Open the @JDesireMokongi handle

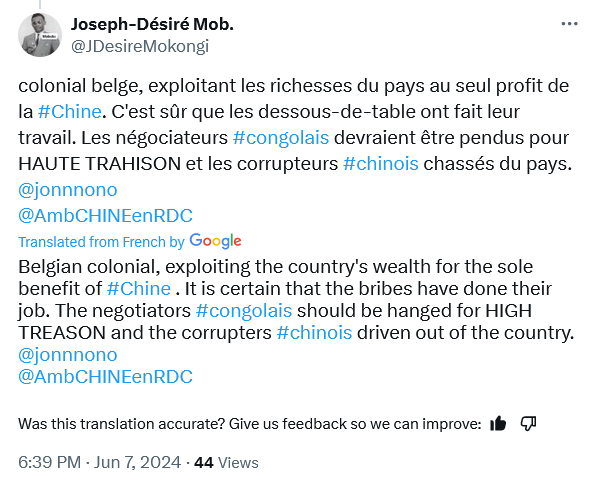pos(140,47)
